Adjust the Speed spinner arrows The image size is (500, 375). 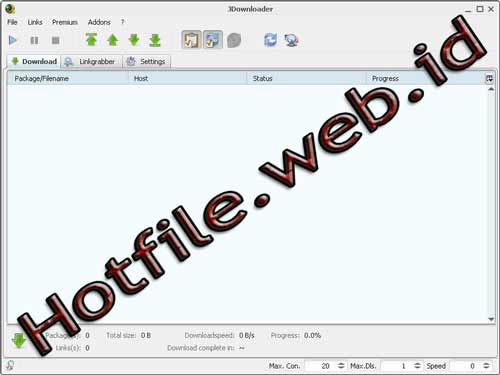[486, 366]
